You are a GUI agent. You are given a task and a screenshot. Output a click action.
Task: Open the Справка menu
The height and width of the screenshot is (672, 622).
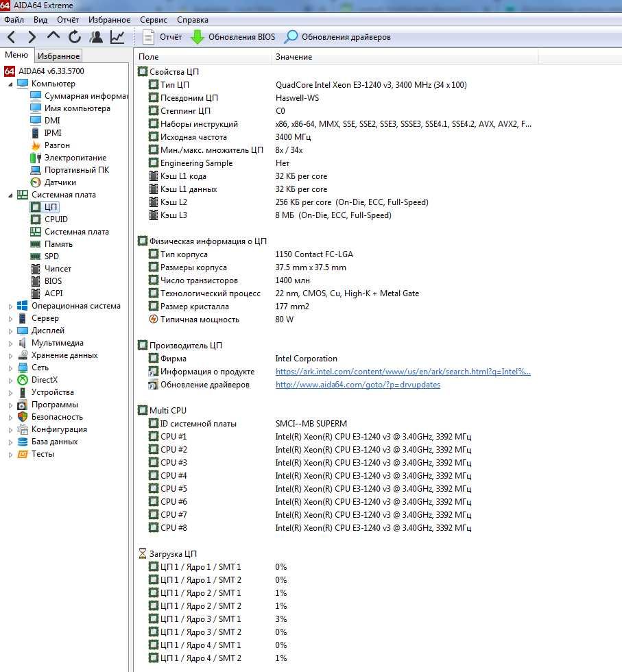pos(193,20)
